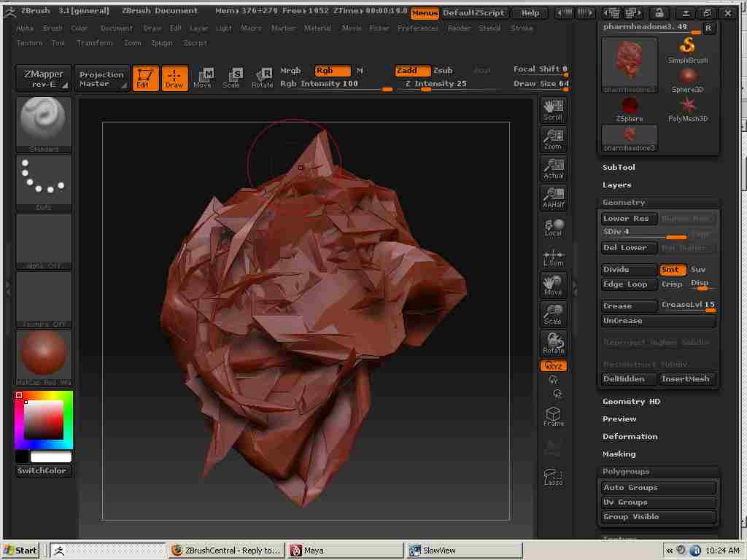Open the Preferences menu
747x560 pixels.
[x=417, y=28]
